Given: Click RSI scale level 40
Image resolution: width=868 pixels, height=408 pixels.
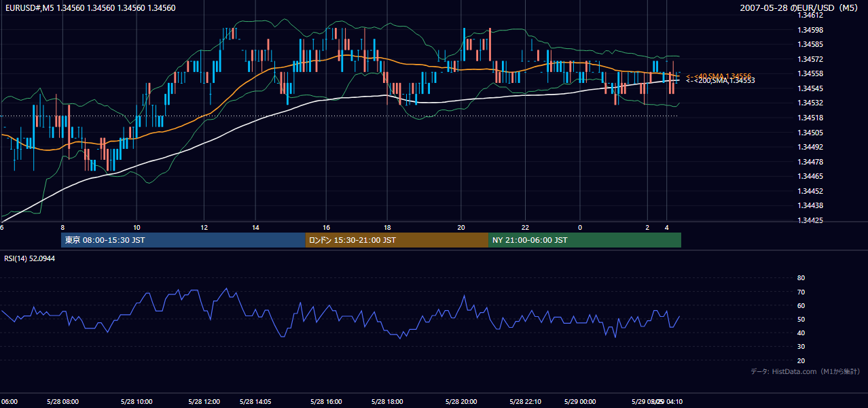Looking at the screenshot, I should tap(801, 333).
